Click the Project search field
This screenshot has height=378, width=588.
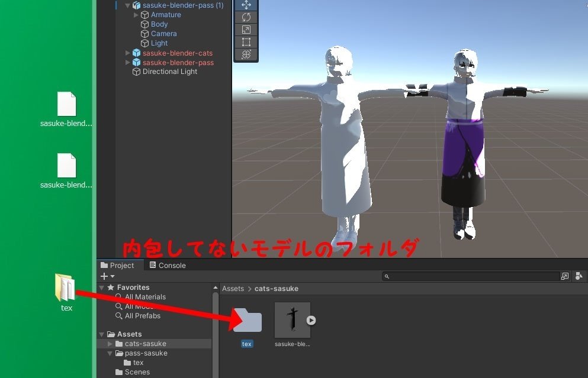click(470, 276)
